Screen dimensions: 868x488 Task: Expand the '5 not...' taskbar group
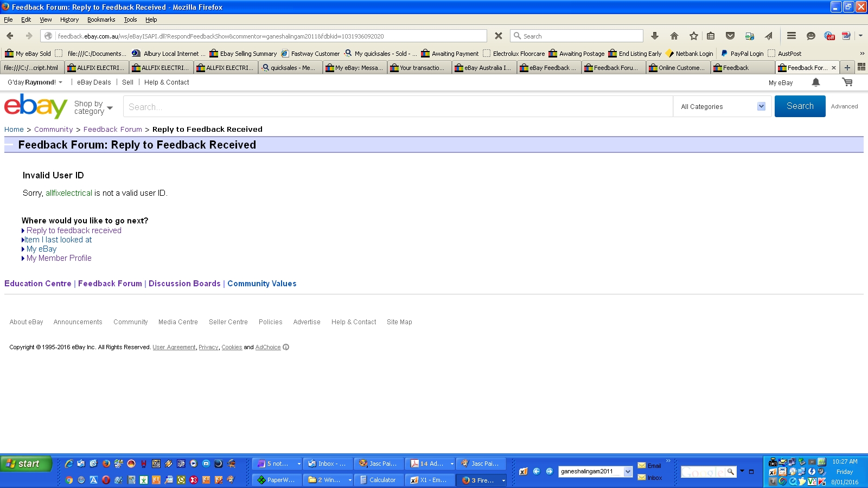click(x=298, y=464)
